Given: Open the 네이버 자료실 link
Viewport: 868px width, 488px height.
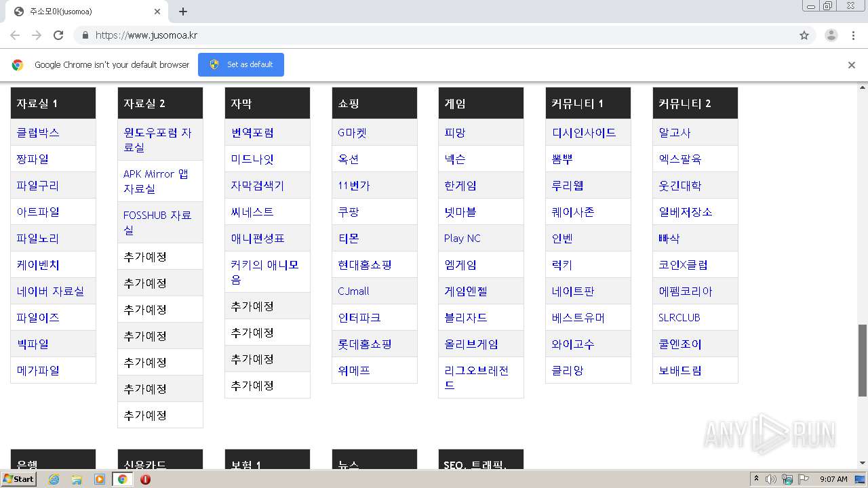Looking at the screenshot, I should point(51,291).
